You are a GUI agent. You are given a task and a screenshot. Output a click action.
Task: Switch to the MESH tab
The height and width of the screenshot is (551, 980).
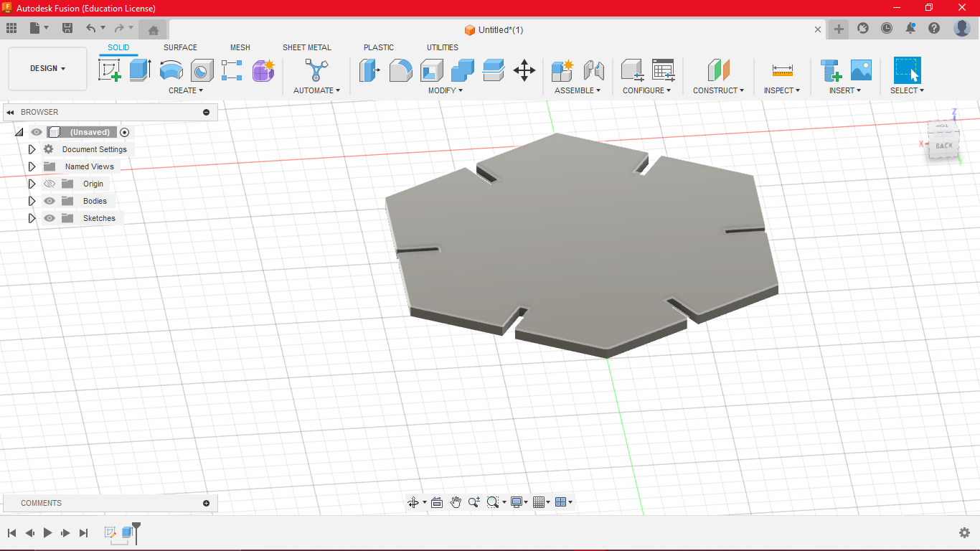240,47
